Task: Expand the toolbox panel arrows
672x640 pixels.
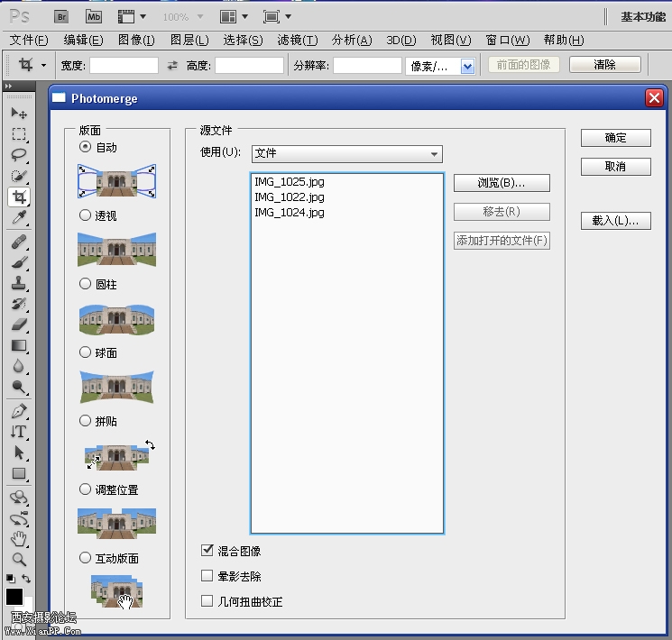Action: (8, 87)
